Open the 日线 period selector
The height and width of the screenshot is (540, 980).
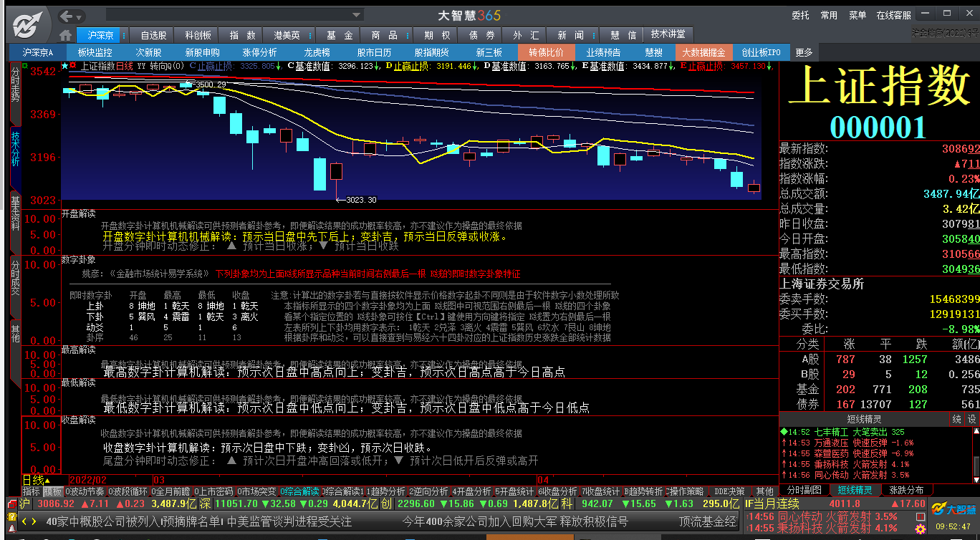click(37, 480)
